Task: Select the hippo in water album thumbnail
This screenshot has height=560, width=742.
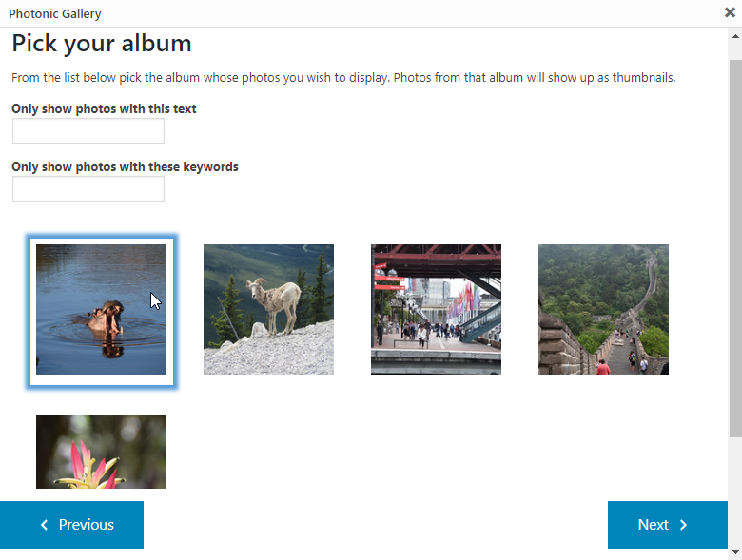Action: [101, 309]
